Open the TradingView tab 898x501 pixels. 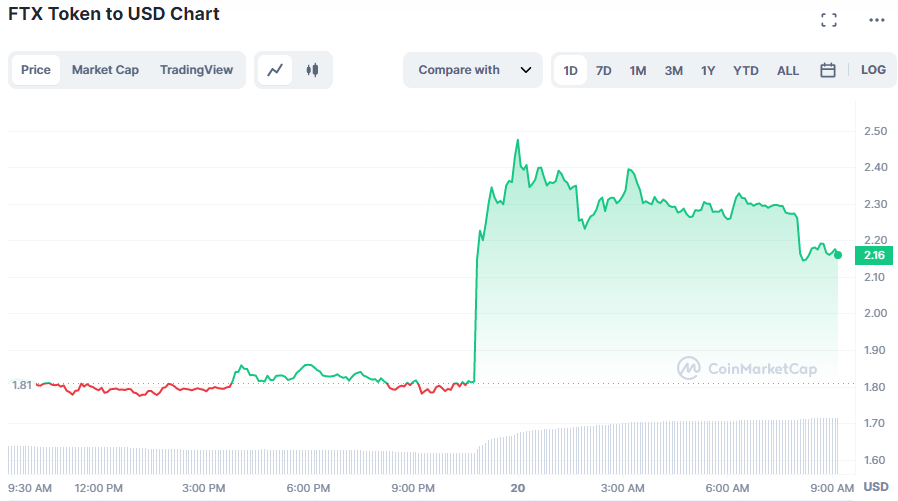(x=196, y=70)
